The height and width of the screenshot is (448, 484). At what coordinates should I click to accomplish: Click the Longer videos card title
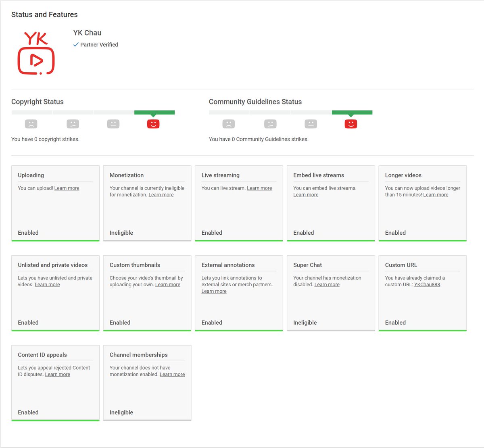click(x=403, y=175)
